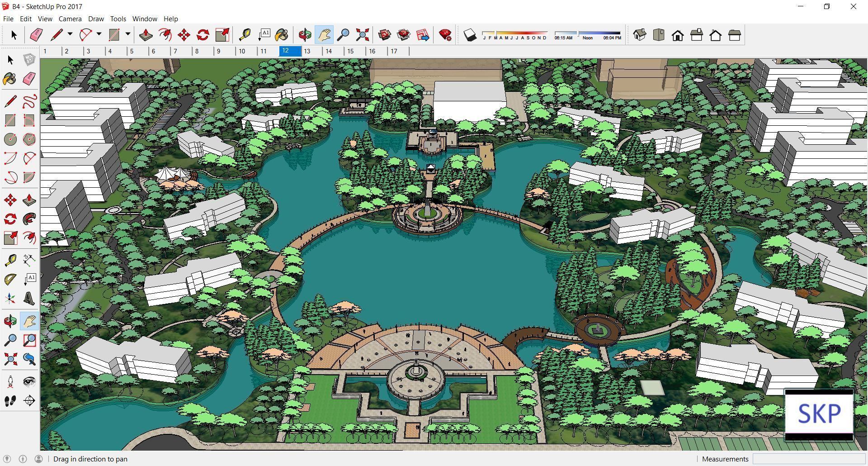Click Zoom Extents in the top toolbar
The width and height of the screenshot is (868, 466).
(x=362, y=35)
